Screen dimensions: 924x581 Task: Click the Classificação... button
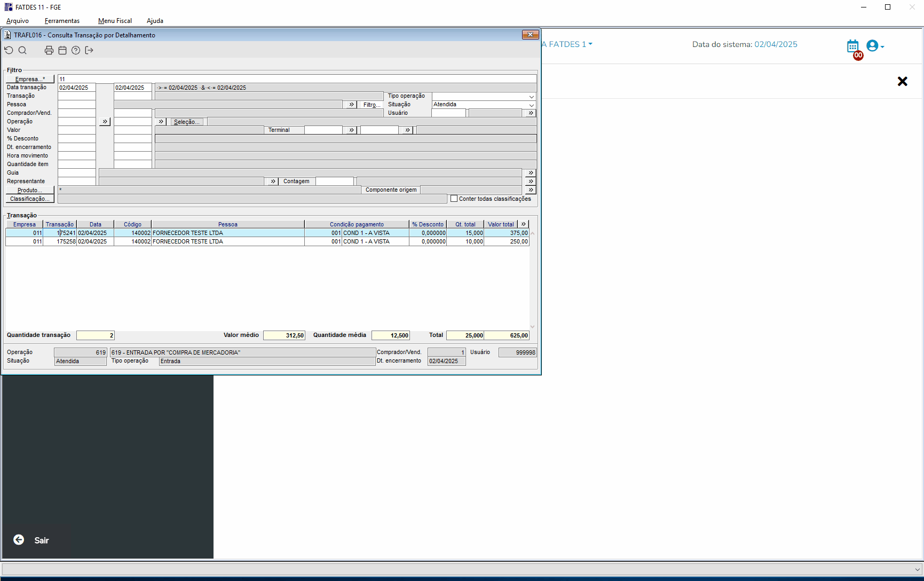click(30, 199)
